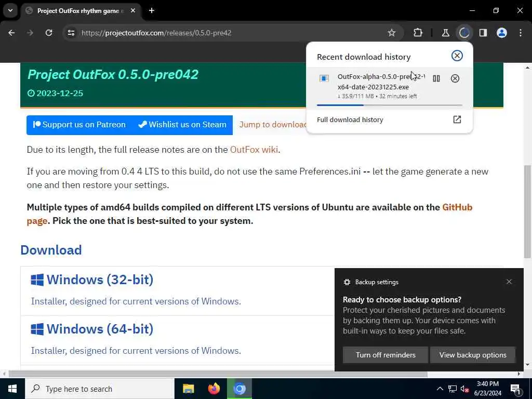
Task: Click the horizontal scrollbar thumb
Action: [218, 374]
